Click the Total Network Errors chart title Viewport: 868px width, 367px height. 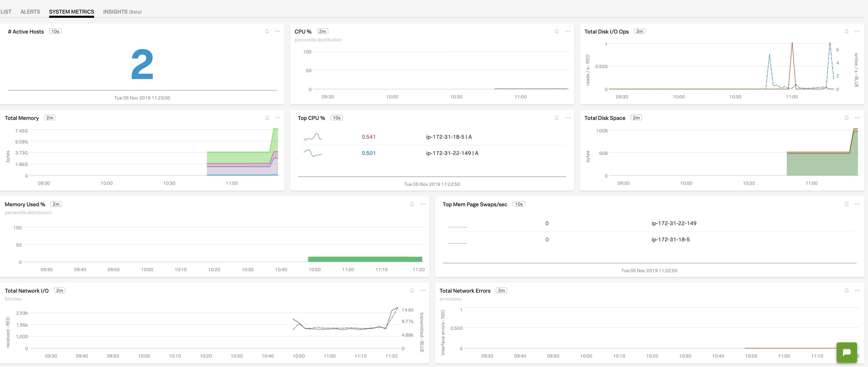tap(465, 291)
